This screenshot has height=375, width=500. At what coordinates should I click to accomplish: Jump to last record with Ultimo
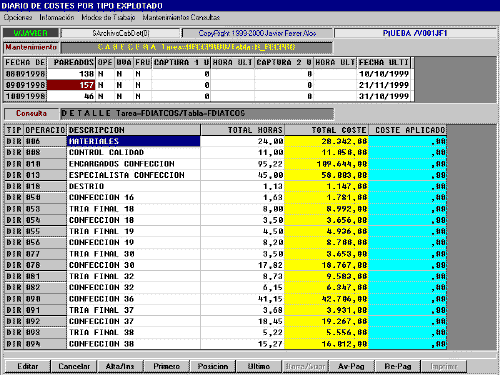pos(259,366)
